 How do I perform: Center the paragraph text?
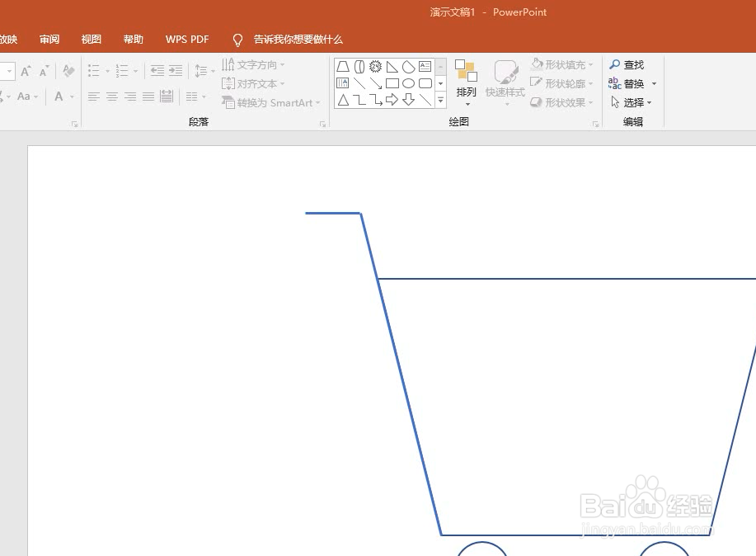coord(112,97)
